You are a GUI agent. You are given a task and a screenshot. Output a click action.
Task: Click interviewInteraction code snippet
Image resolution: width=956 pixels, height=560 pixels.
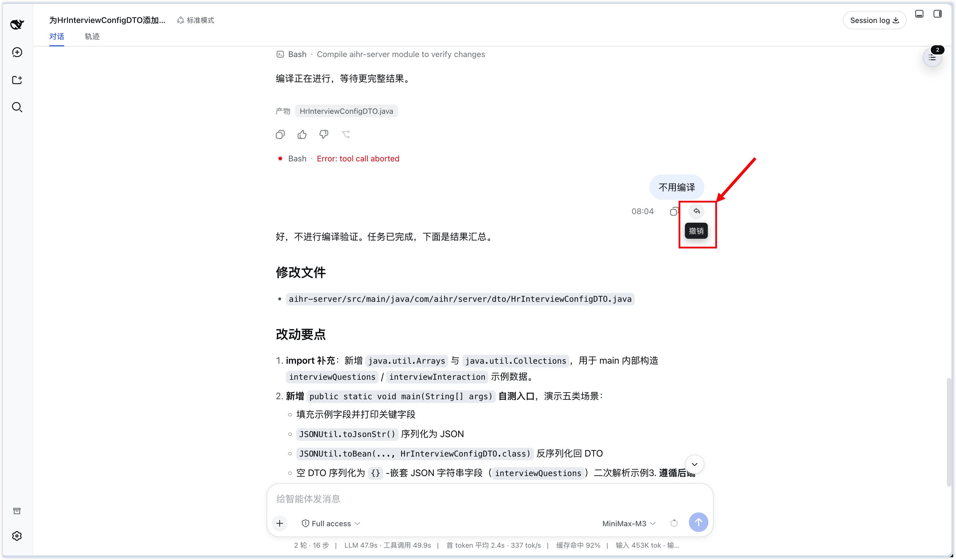437,377
